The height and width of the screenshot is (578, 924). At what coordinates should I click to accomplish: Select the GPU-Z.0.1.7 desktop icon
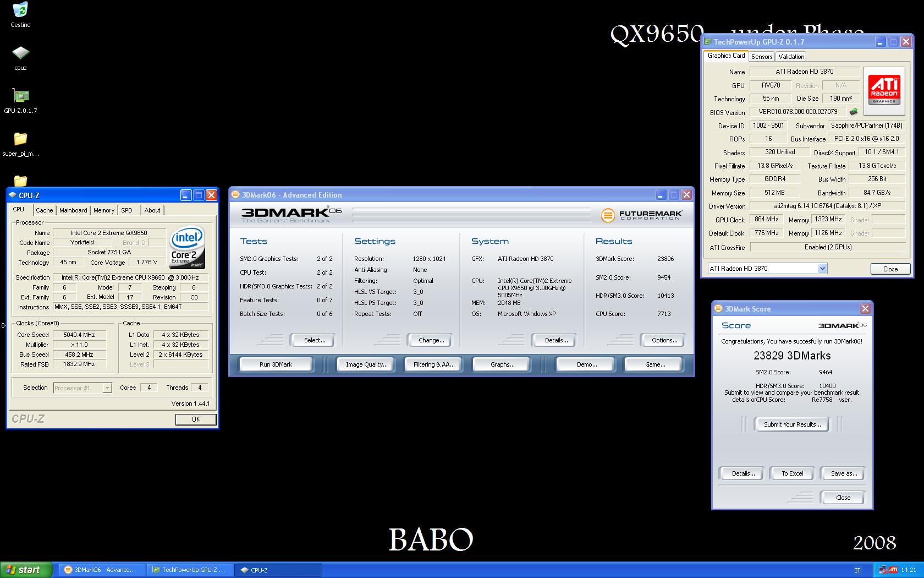click(20, 101)
